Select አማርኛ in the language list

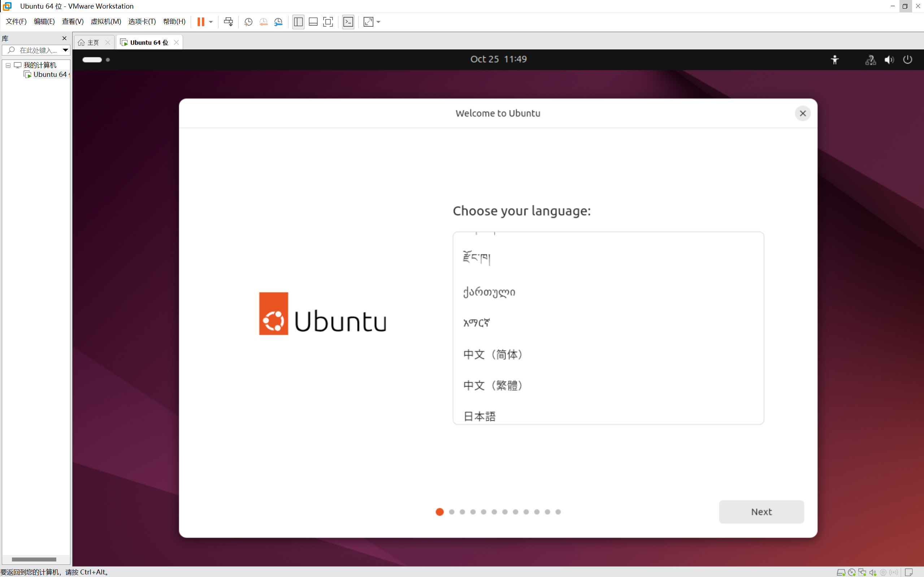tap(608, 323)
